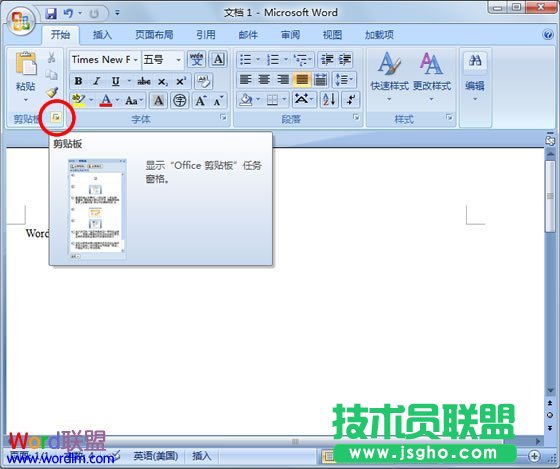Image resolution: width=560 pixels, height=469 pixels.
Task: Grow font size
Action: [x=200, y=100]
